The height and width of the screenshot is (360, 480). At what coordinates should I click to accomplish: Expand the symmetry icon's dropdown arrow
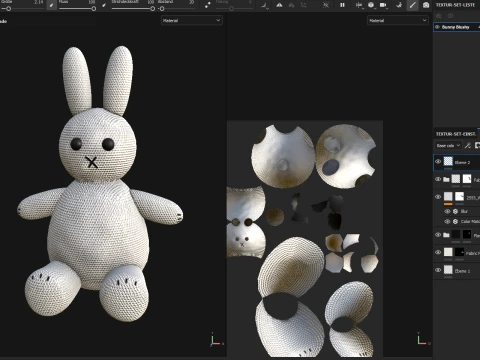(x=363, y=8)
